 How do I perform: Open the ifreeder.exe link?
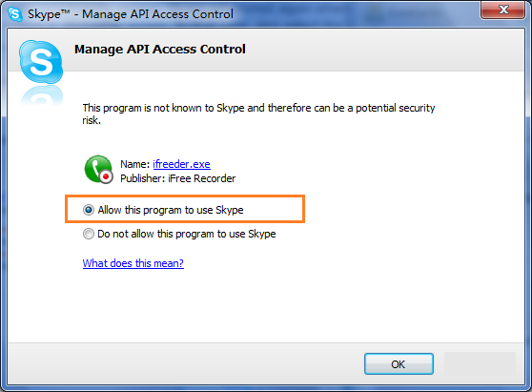pyautogui.click(x=181, y=164)
